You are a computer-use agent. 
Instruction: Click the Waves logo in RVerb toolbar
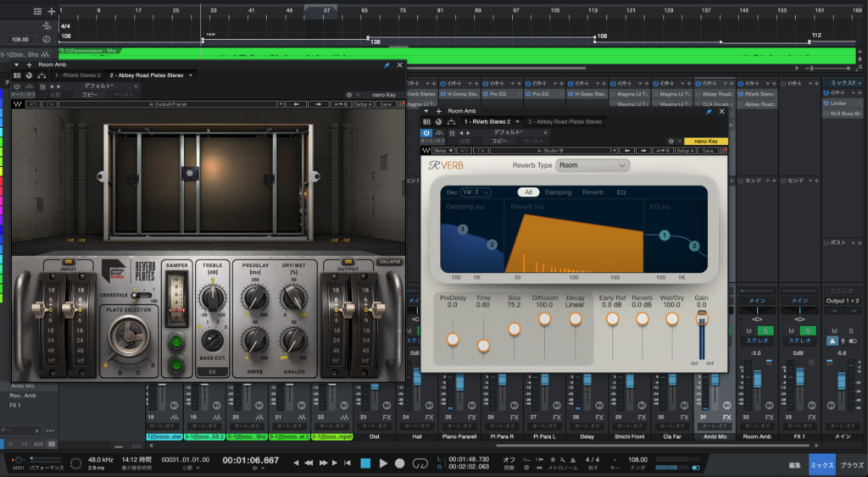(426, 151)
